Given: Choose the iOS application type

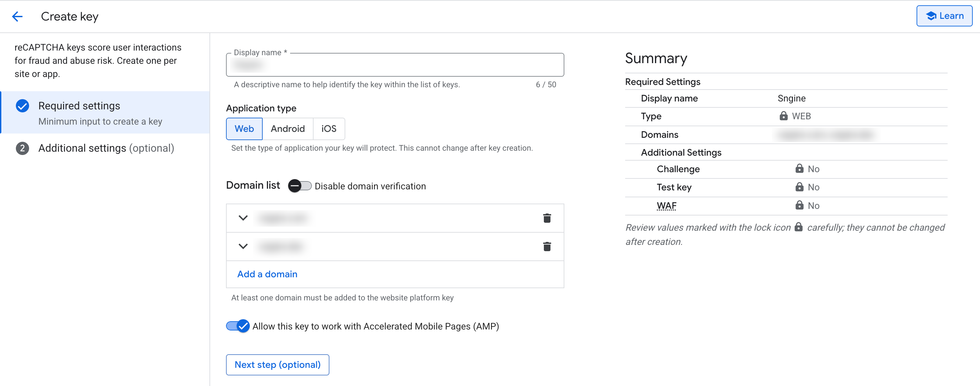Looking at the screenshot, I should pos(329,129).
